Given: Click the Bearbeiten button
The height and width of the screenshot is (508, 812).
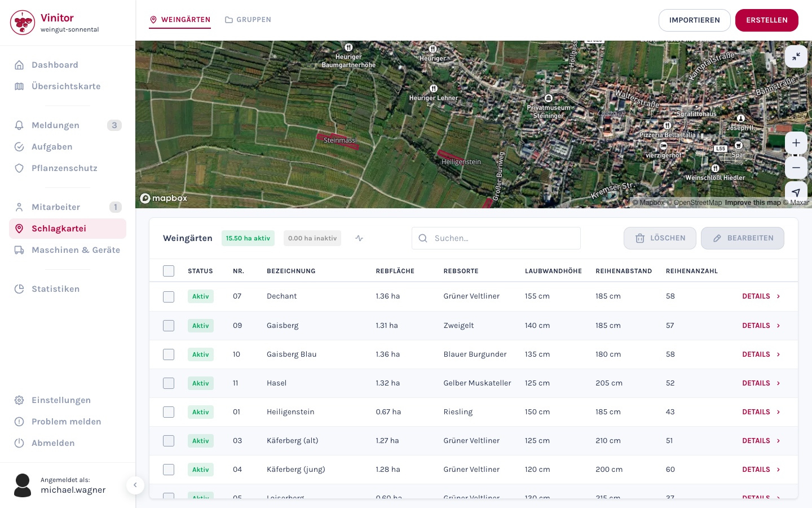Looking at the screenshot, I should coord(743,238).
